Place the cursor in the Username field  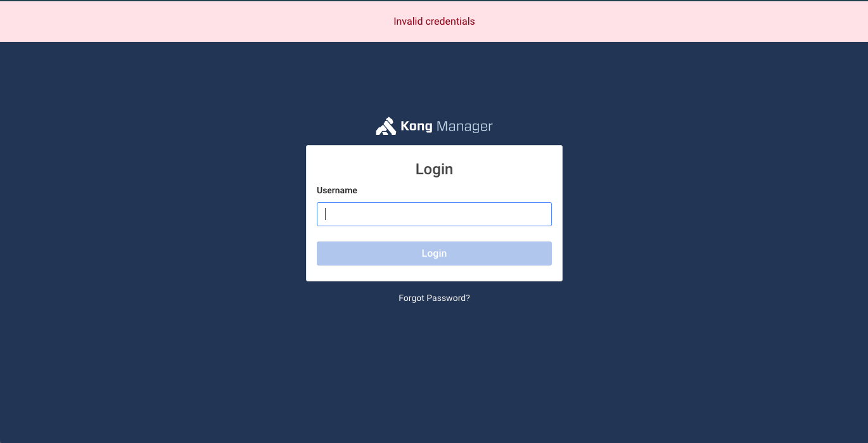(x=434, y=214)
